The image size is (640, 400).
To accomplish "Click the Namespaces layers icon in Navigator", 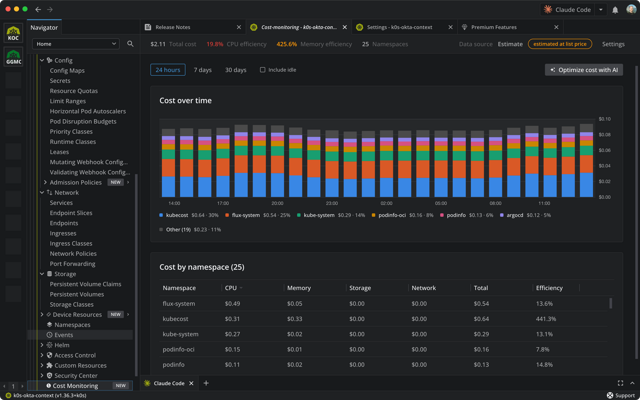I will (49, 325).
